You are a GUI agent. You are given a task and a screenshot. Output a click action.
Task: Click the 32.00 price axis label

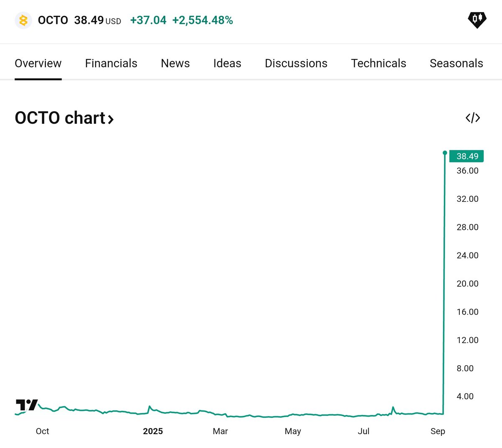[x=467, y=199]
